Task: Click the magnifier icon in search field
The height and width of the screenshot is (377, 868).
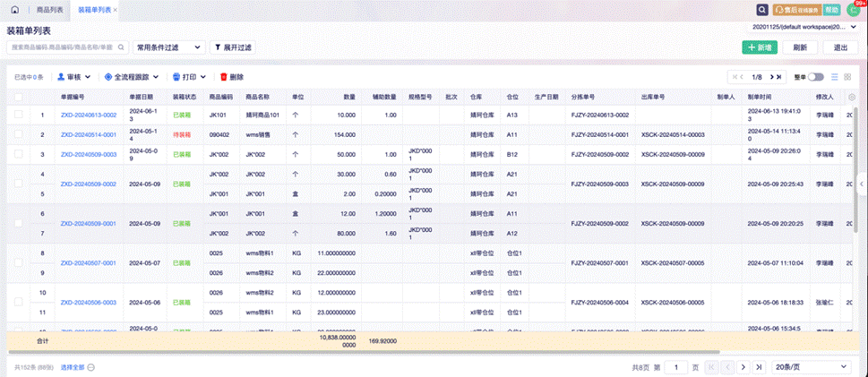Action: coord(121,47)
